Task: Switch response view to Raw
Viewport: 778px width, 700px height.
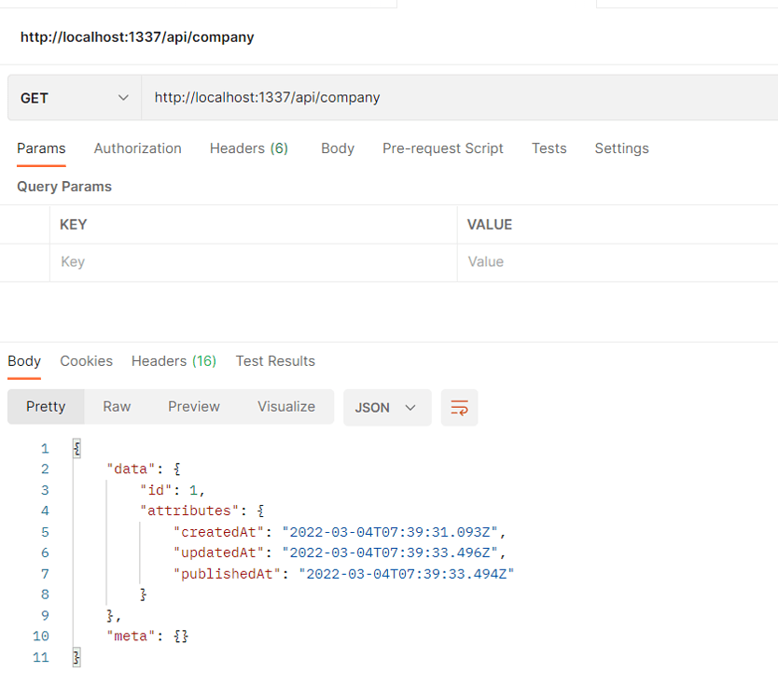Action: tap(116, 406)
